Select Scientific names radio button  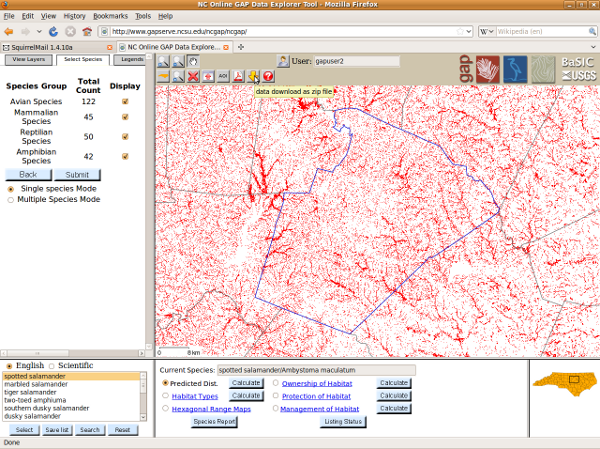click(x=52, y=366)
